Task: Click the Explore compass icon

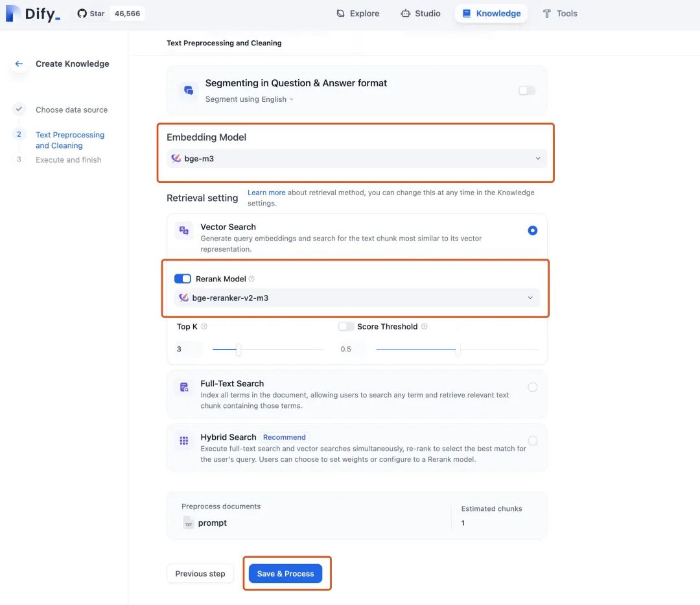Action: pyautogui.click(x=341, y=14)
